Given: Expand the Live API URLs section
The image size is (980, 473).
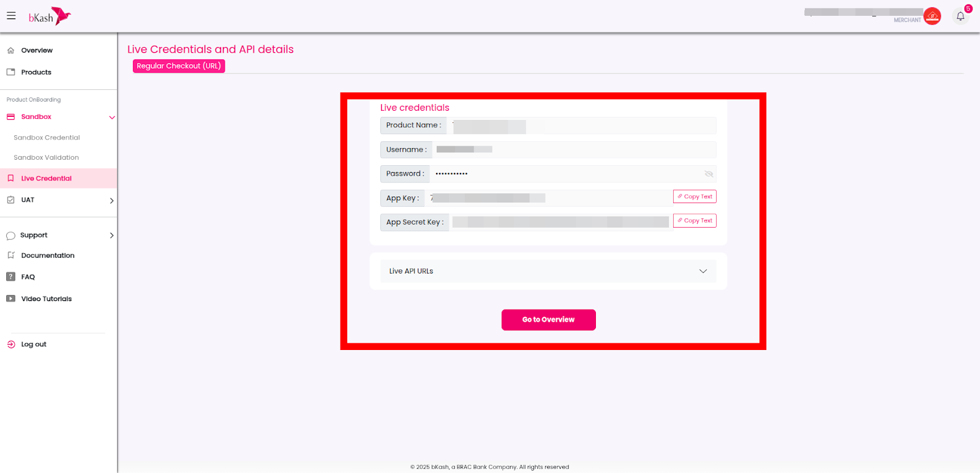Looking at the screenshot, I should 548,271.
